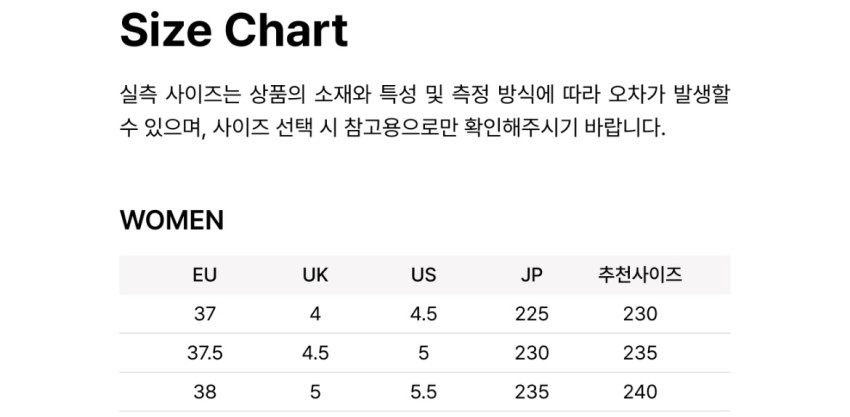Click recommended size 230 in the EU 37 row
Image resolution: width=850 pixels, height=417 pixels.
point(640,314)
